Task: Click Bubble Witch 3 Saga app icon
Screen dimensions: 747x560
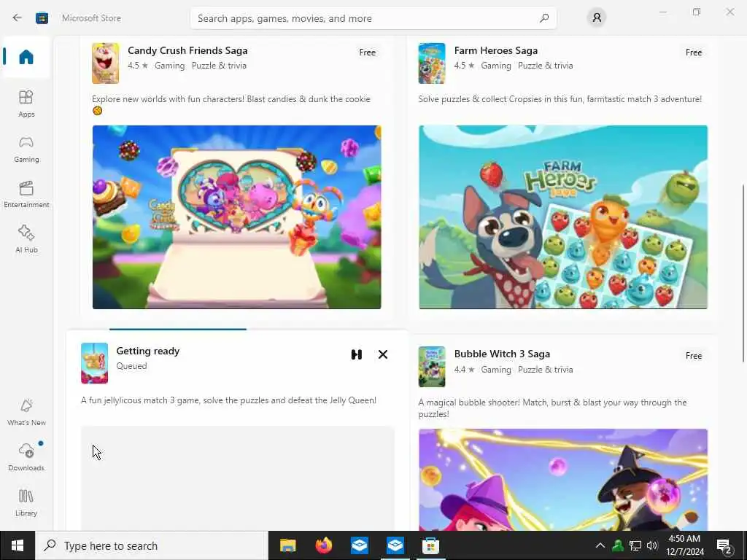Action: (x=432, y=367)
